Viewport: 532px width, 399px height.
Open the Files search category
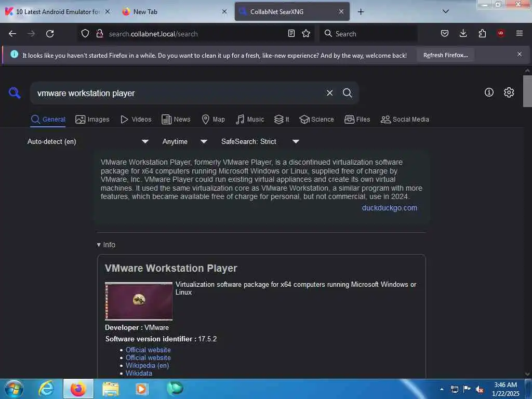(x=357, y=119)
